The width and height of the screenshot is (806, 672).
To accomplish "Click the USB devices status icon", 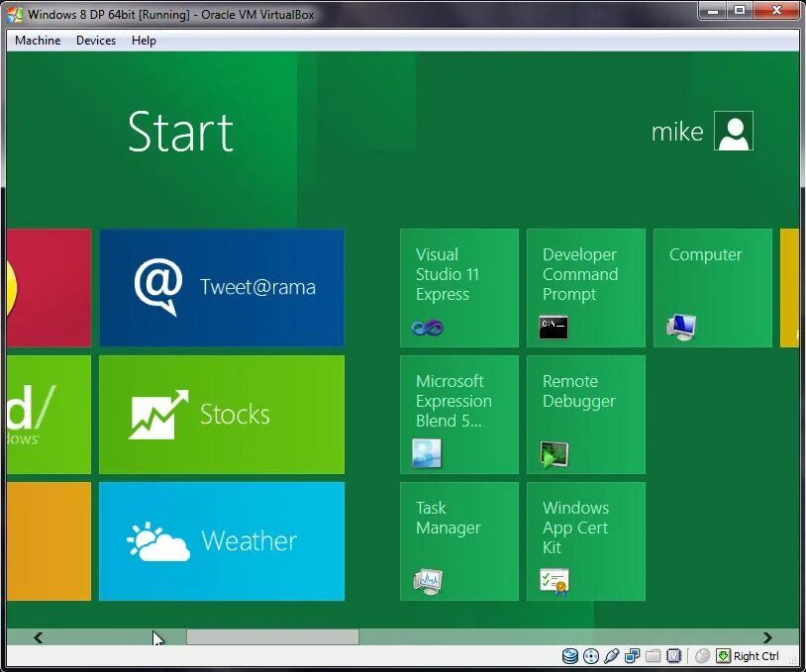I will [612, 656].
